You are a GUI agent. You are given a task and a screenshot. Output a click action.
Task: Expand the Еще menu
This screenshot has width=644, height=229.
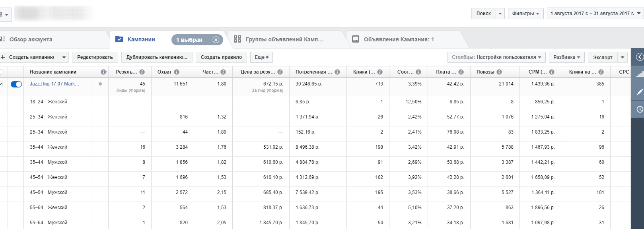pos(262,57)
